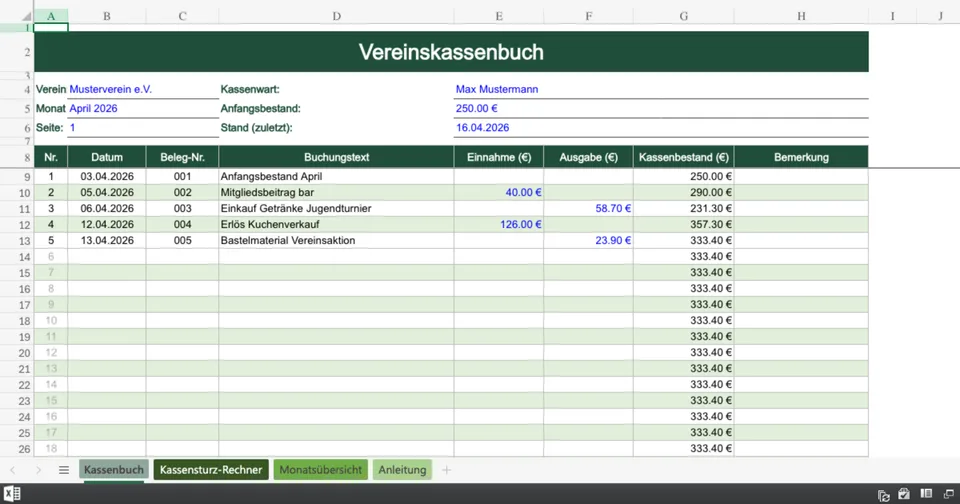Click receipt number 003 cell

tap(182, 208)
